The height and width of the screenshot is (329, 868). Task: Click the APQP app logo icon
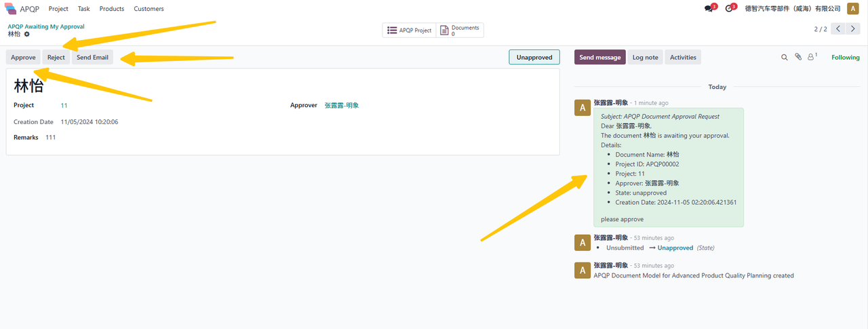tap(10, 9)
